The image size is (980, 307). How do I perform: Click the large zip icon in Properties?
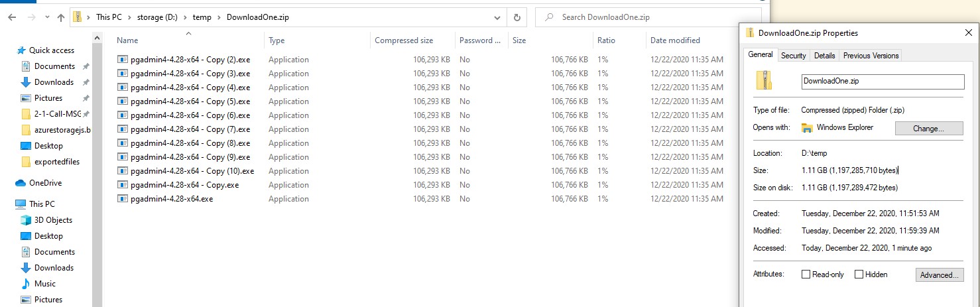(x=765, y=81)
